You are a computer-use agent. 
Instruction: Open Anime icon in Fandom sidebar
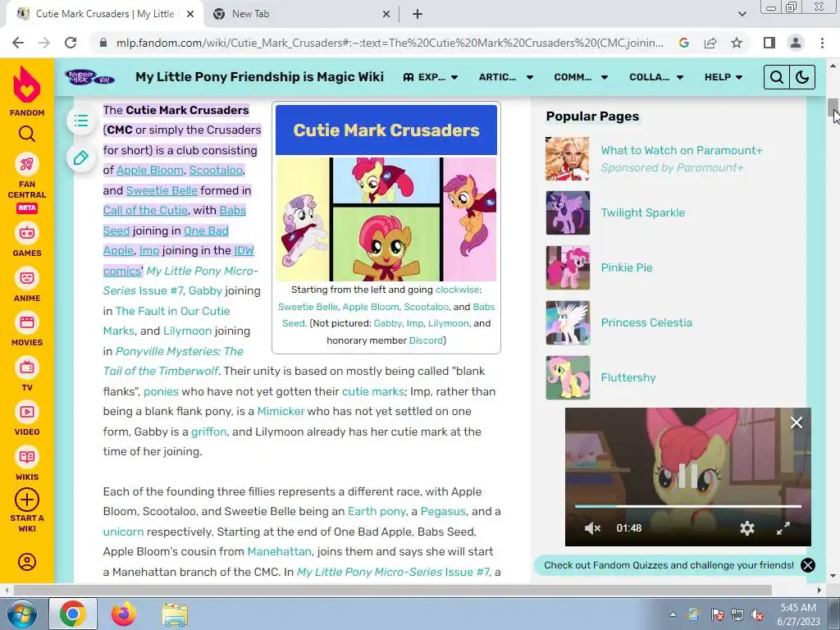point(27,278)
